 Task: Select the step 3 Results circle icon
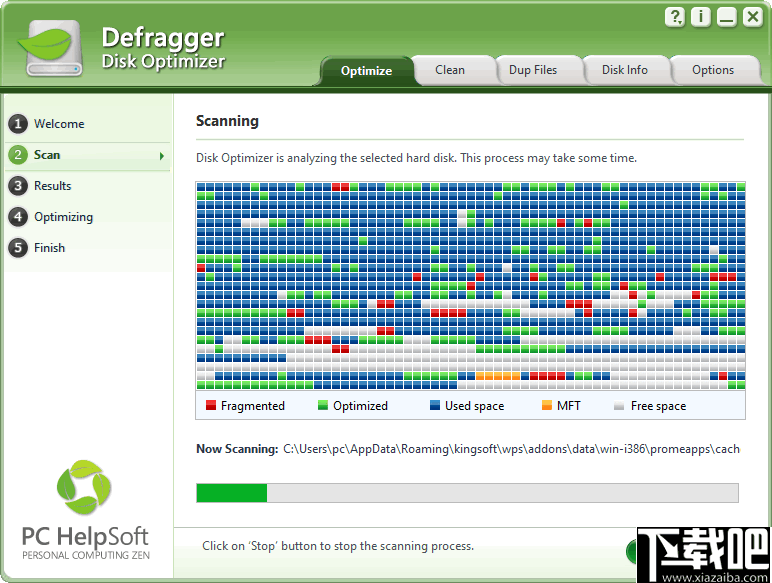point(18,186)
